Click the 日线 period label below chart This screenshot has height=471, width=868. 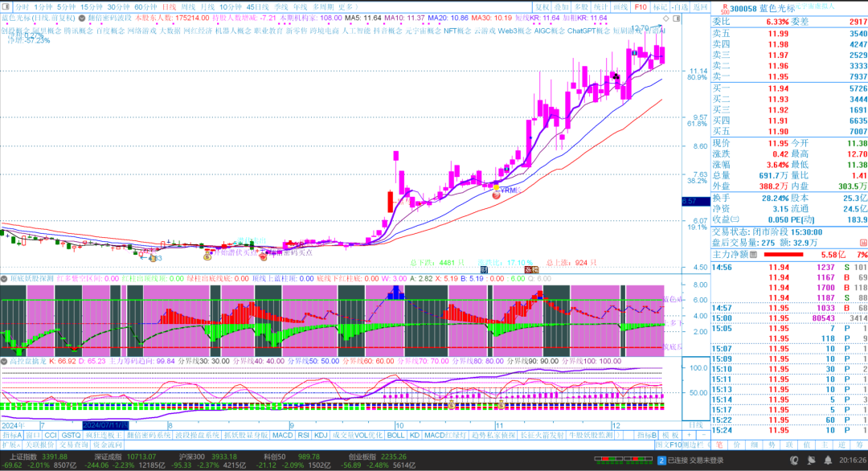pyautogui.click(x=695, y=425)
